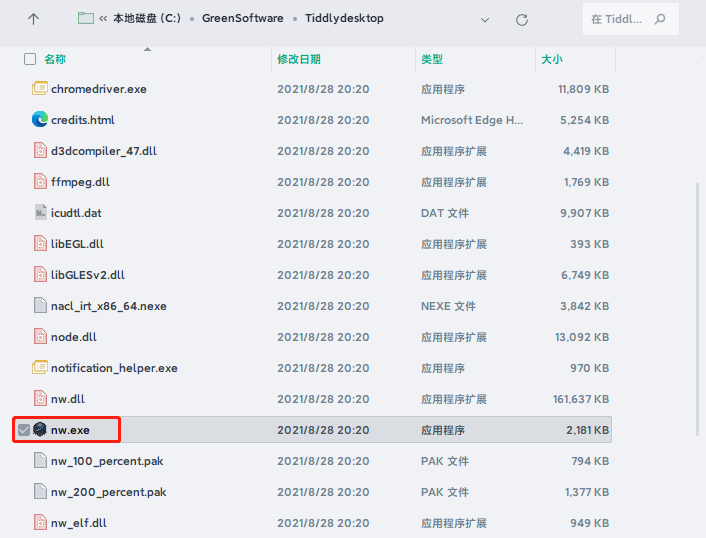Select file name chromedriver.exe
Viewport: 706px width, 538px height.
coord(99,89)
